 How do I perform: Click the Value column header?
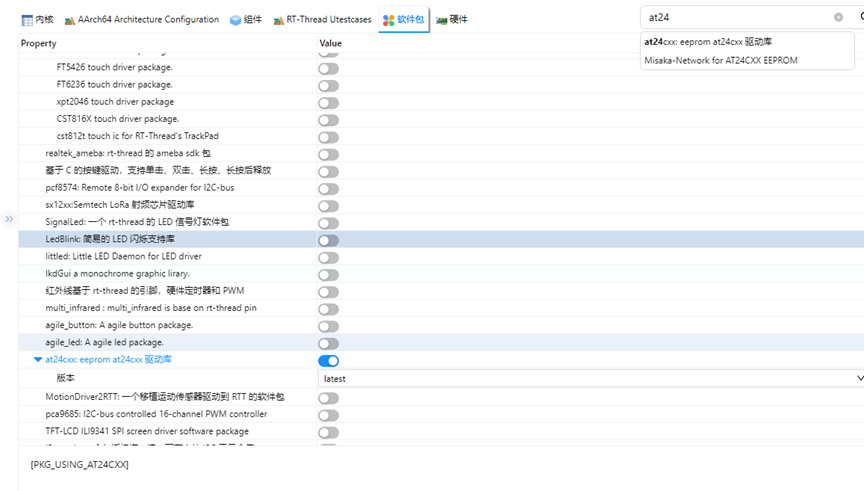click(331, 43)
